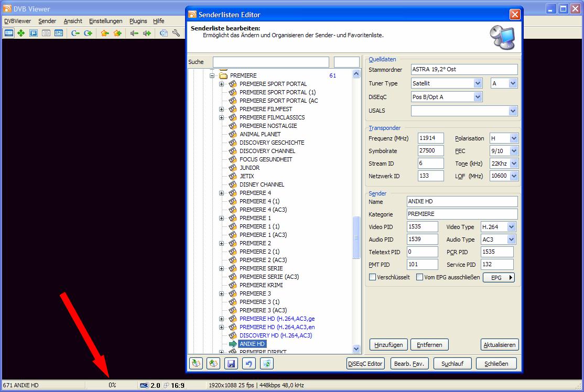Screen dimensions: 584x392
Task: Click the Frequenz (MHz) input field
Action: pyautogui.click(x=431, y=138)
